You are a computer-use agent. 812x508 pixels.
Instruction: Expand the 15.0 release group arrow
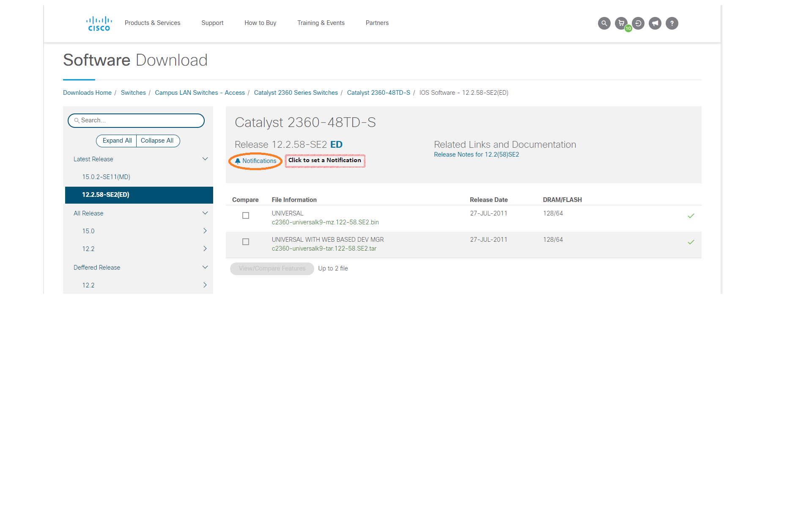(x=205, y=231)
